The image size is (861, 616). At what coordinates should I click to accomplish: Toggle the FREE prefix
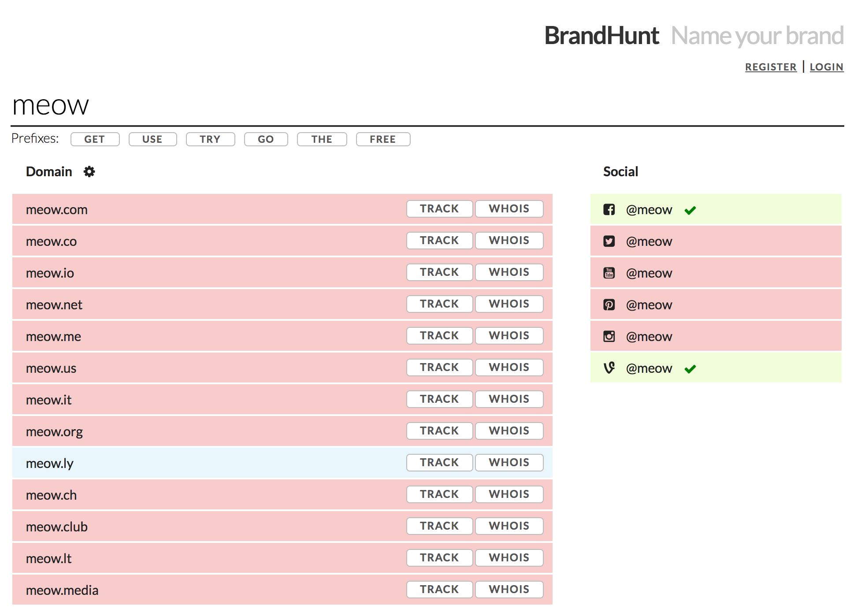pyautogui.click(x=383, y=139)
